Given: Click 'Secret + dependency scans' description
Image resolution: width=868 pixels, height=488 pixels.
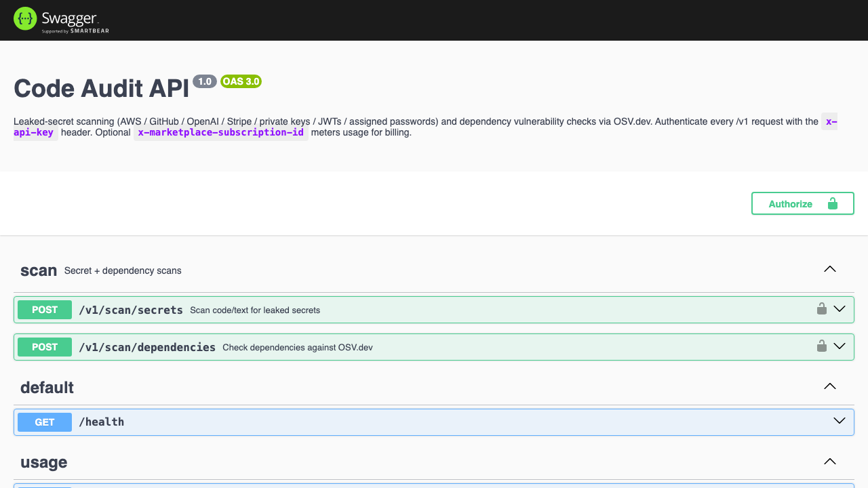Looking at the screenshot, I should pyautogui.click(x=123, y=270).
